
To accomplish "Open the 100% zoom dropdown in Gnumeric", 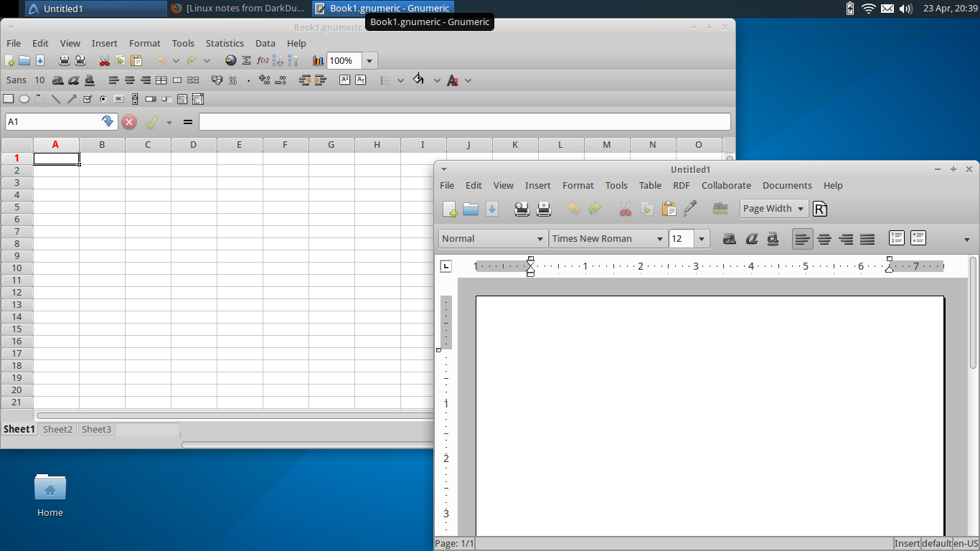I will coord(369,61).
